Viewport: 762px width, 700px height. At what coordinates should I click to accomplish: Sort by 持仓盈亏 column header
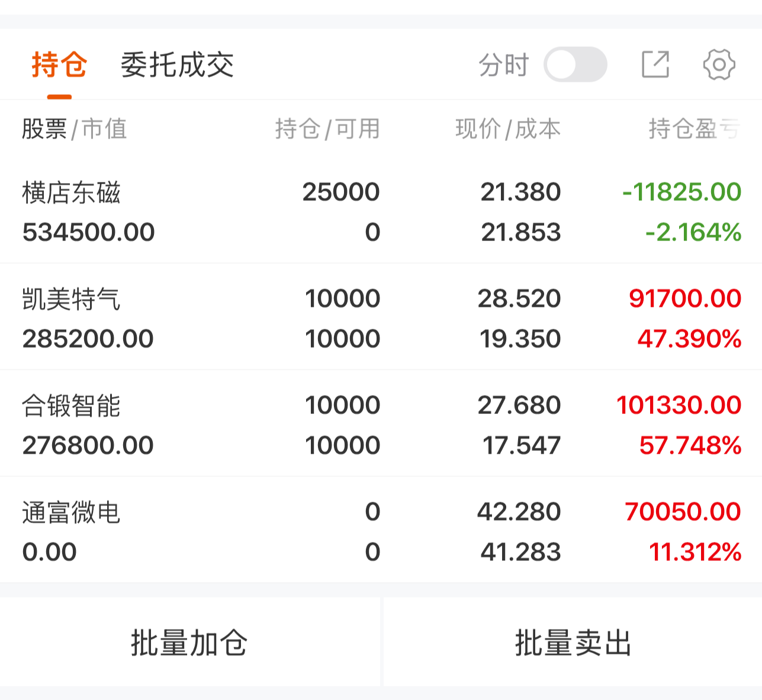(x=694, y=129)
